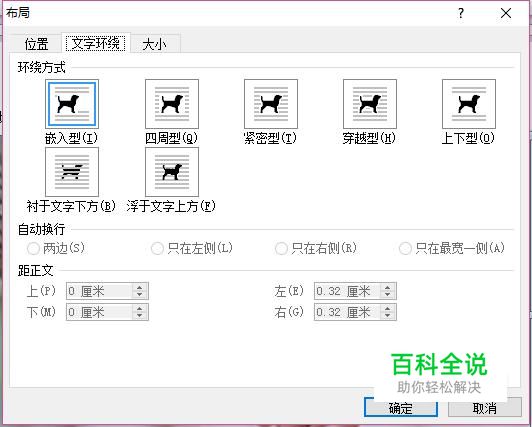Switch to the 文字环绕 tab
The height and width of the screenshot is (427, 532).
pyautogui.click(x=96, y=43)
